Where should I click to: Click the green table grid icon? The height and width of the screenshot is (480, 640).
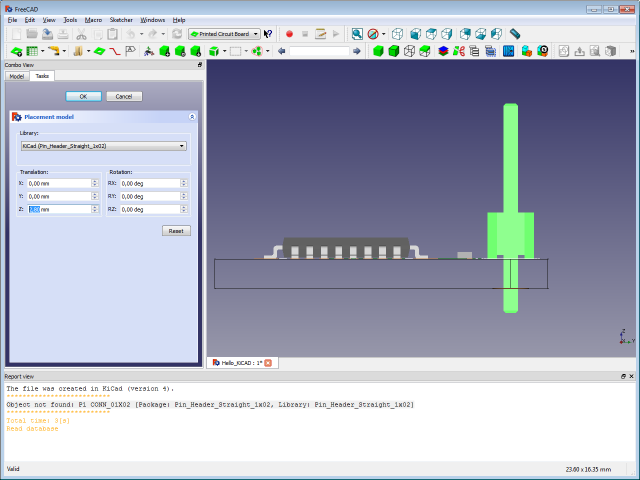point(32,51)
